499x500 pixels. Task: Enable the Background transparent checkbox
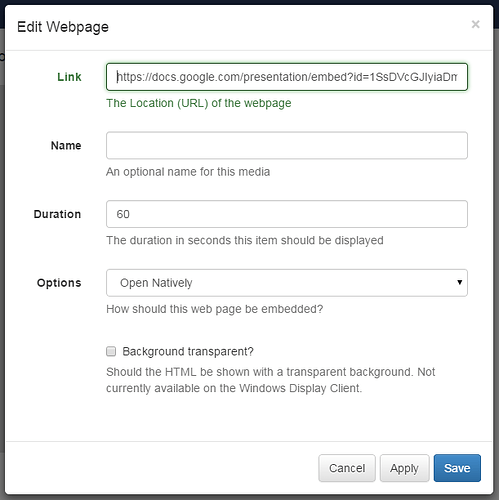[111, 351]
